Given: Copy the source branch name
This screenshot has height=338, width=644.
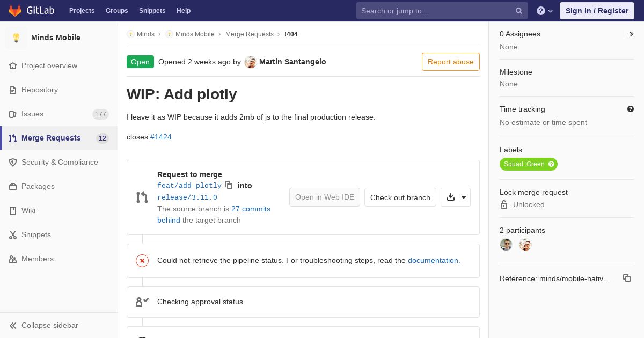Looking at the screenshot, I should [x=229, y=185].
